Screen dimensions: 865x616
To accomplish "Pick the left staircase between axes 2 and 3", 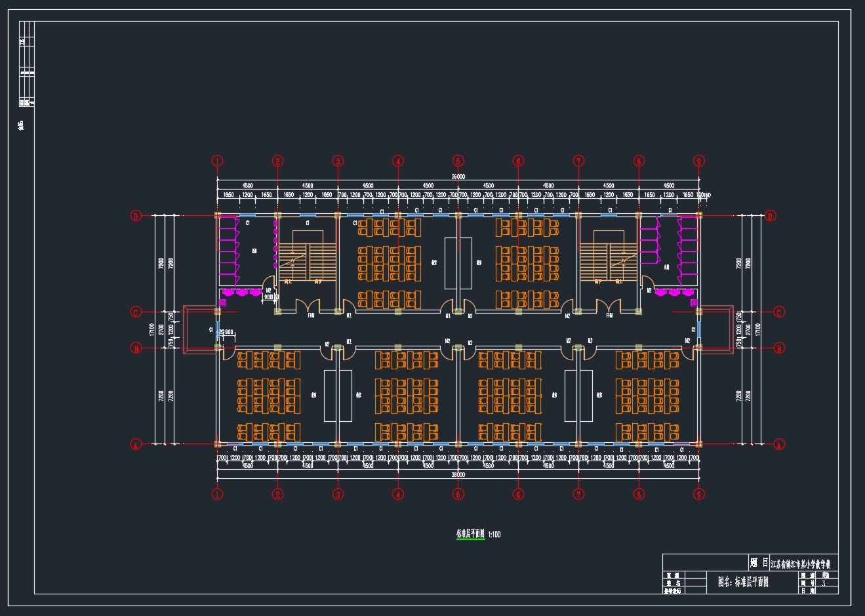I will point(307,259).
